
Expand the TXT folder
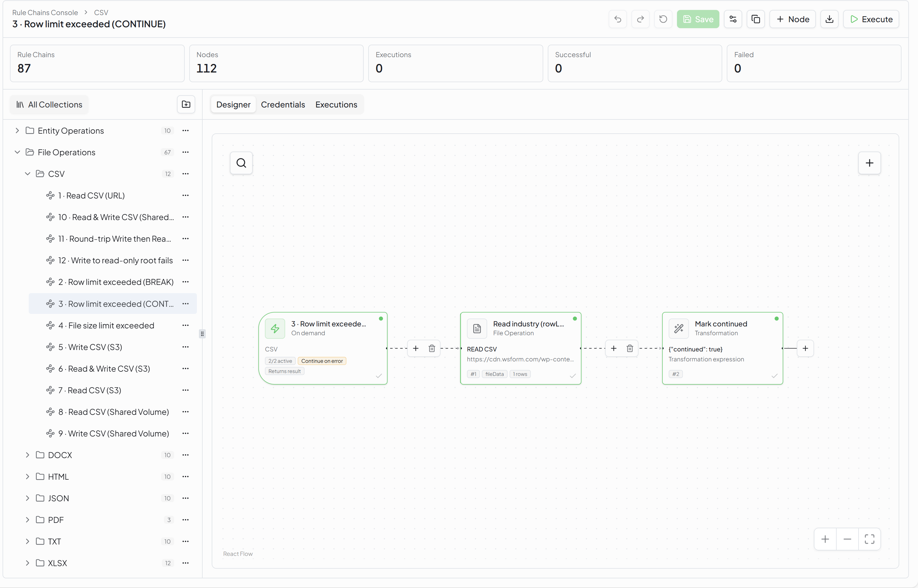pos(28,541)
